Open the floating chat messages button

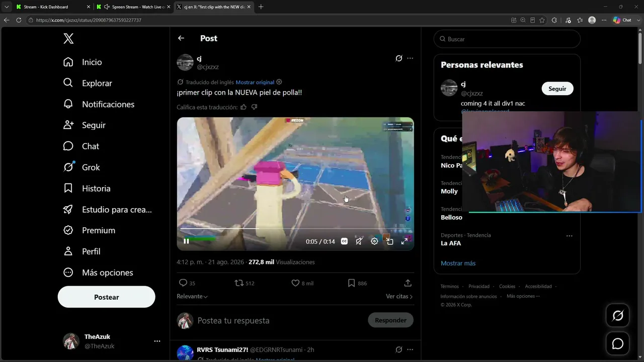(618, 344)
